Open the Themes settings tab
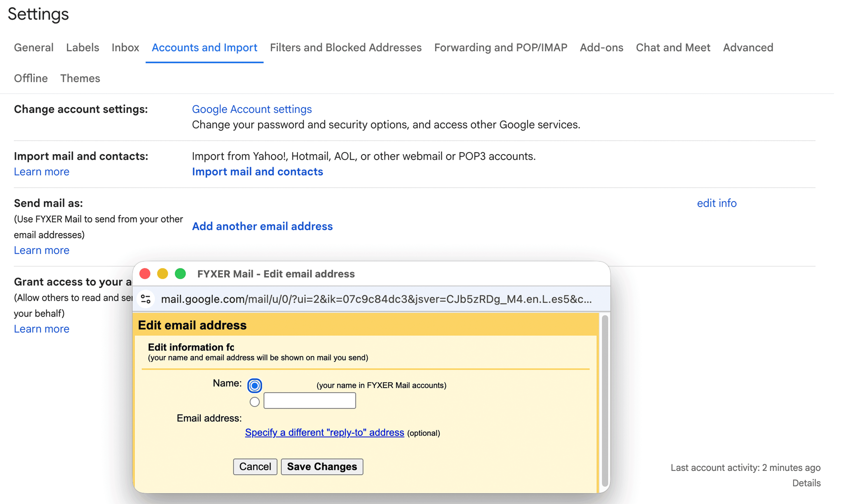 click(80, 78)
